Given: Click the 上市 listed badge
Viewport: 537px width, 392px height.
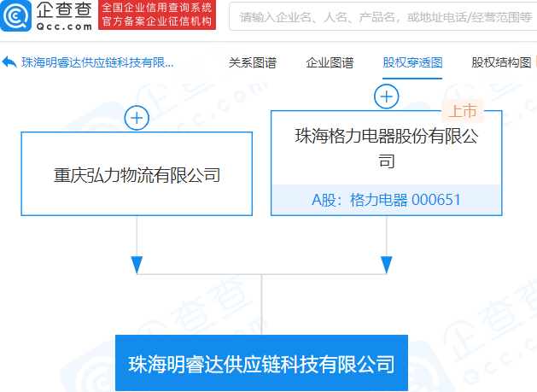Looking at the screenshot, I should pyautogui.click(x=463, y=111).
